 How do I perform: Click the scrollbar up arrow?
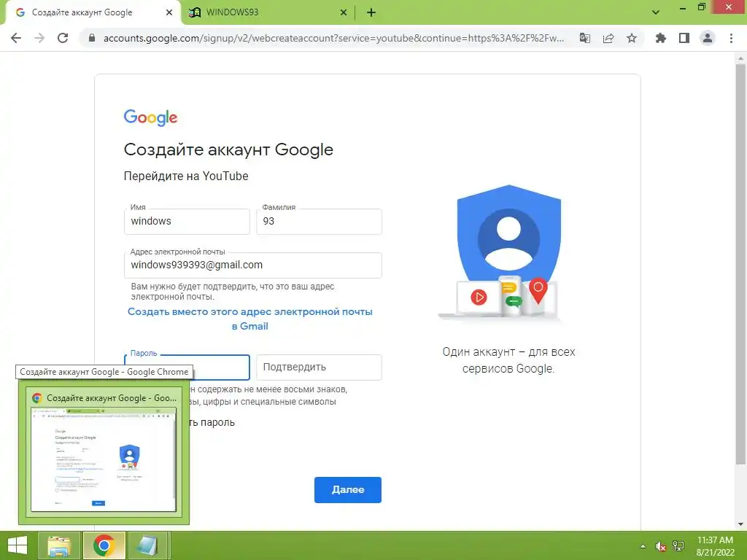[740, 57]
